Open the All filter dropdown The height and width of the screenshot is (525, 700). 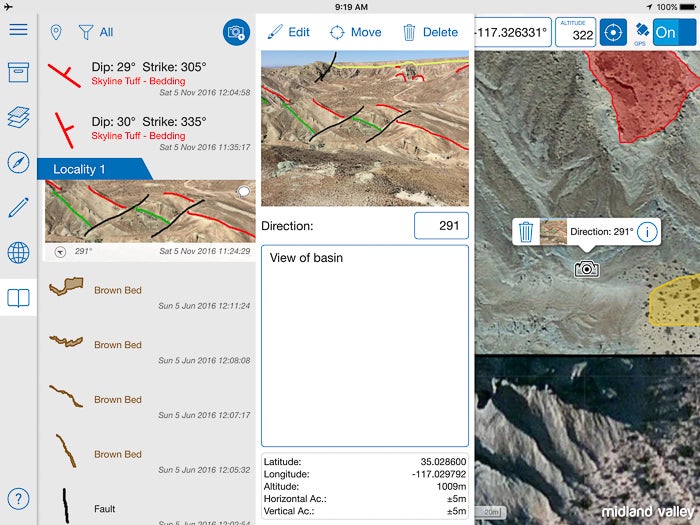click(x=96, y=32)
